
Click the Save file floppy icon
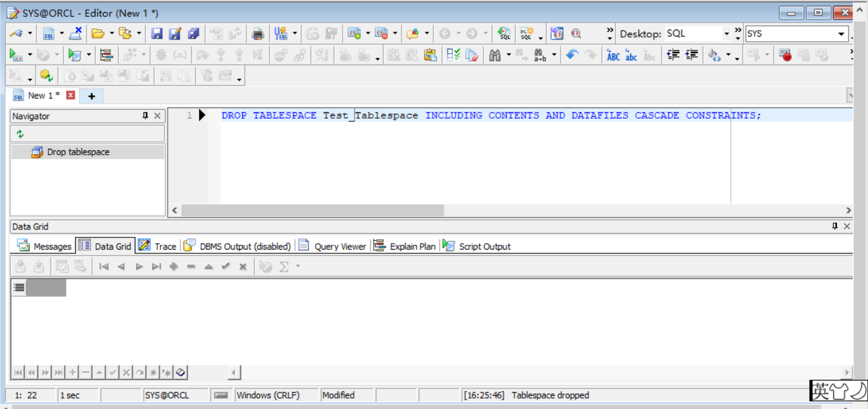click(156, 33)
